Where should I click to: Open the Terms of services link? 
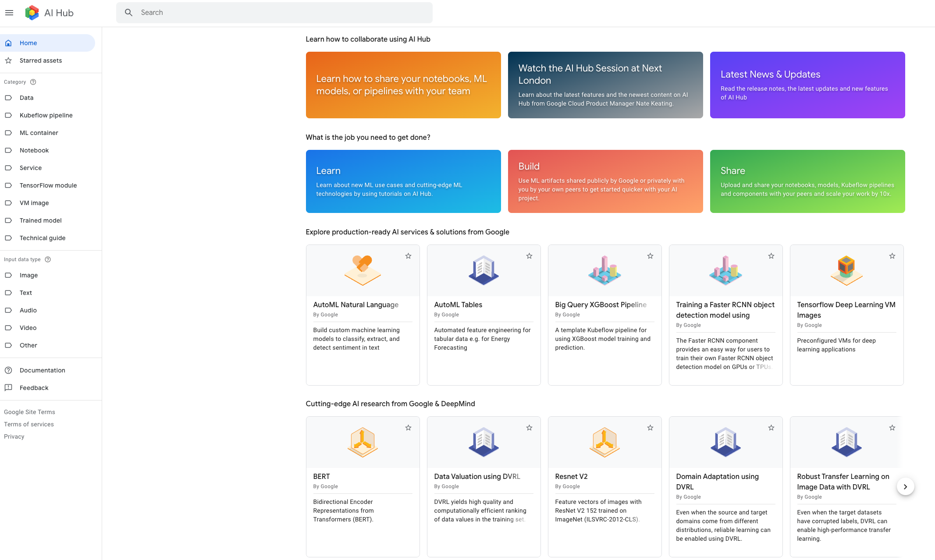[x=29, y=424]
